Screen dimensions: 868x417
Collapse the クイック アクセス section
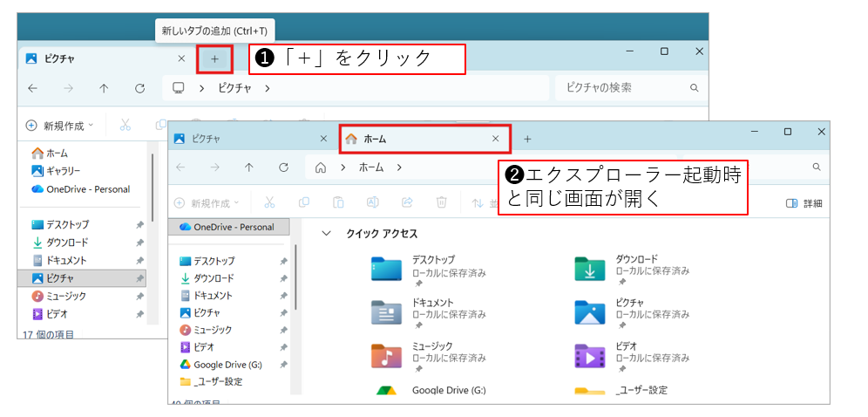coord(327,234)
